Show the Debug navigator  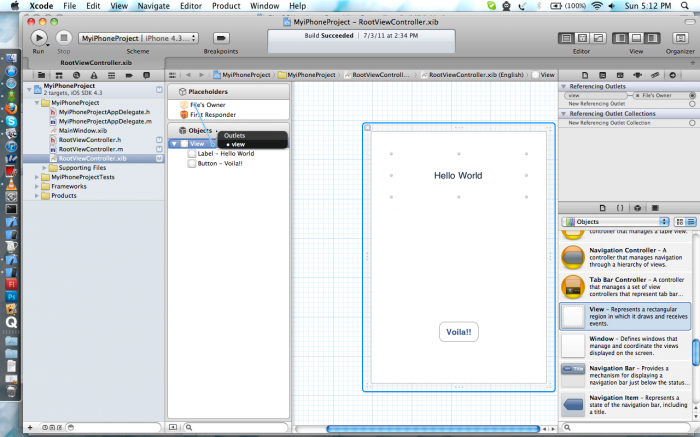coord(112,75)
